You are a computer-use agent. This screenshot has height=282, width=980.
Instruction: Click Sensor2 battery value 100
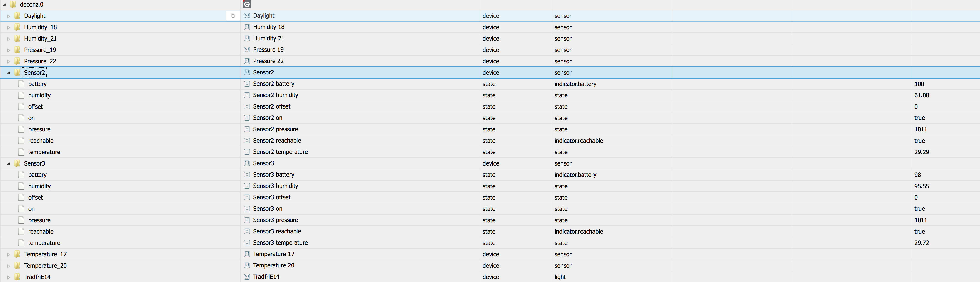(919, 84)
